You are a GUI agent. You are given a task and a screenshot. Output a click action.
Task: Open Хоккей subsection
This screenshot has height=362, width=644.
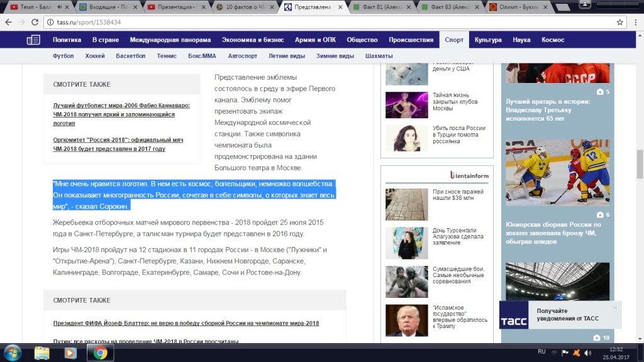tap(95, 56)
